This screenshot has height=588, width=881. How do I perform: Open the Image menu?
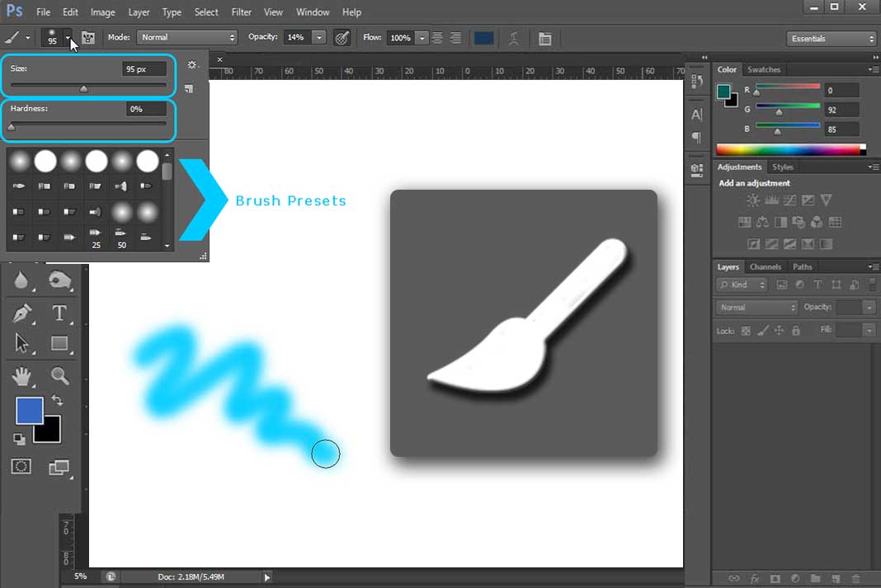point(103,12)
